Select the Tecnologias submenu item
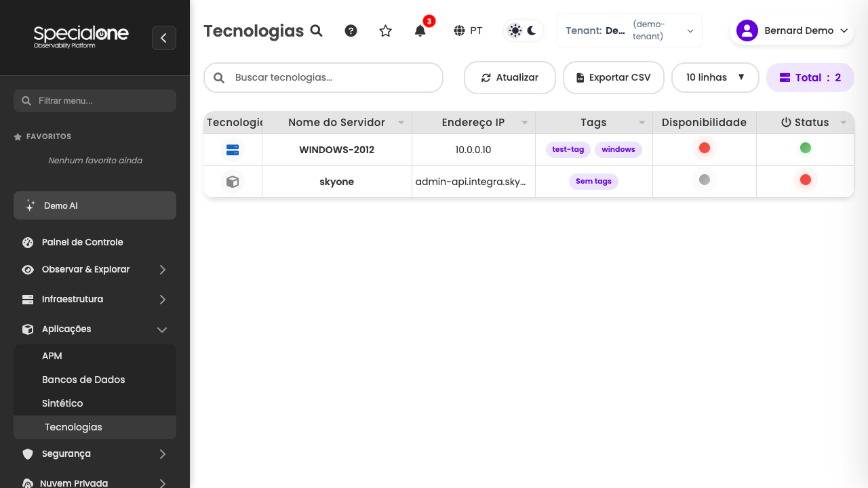 point(95,427)
